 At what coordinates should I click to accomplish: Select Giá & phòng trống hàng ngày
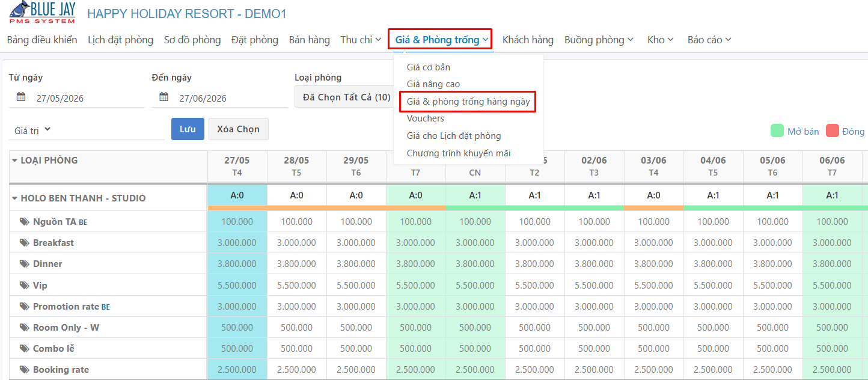[468, 102]
